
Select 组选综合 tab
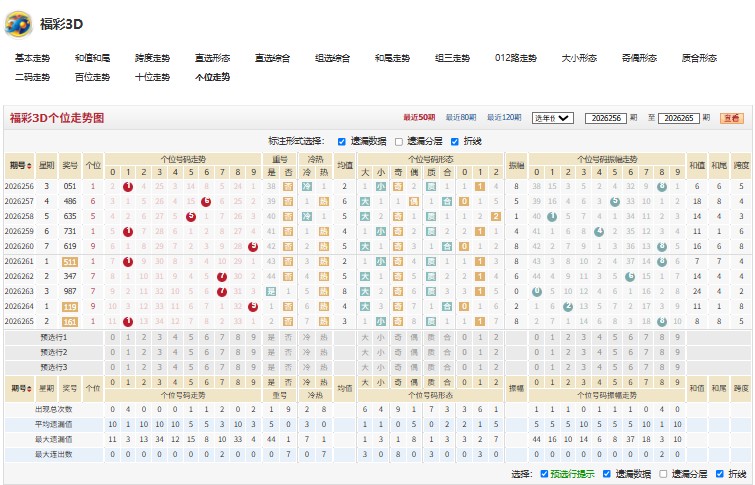332,58
